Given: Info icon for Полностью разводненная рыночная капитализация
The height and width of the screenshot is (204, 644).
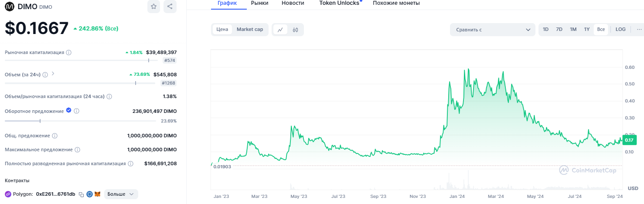Looking at the screenshot, I should (130, 163).
